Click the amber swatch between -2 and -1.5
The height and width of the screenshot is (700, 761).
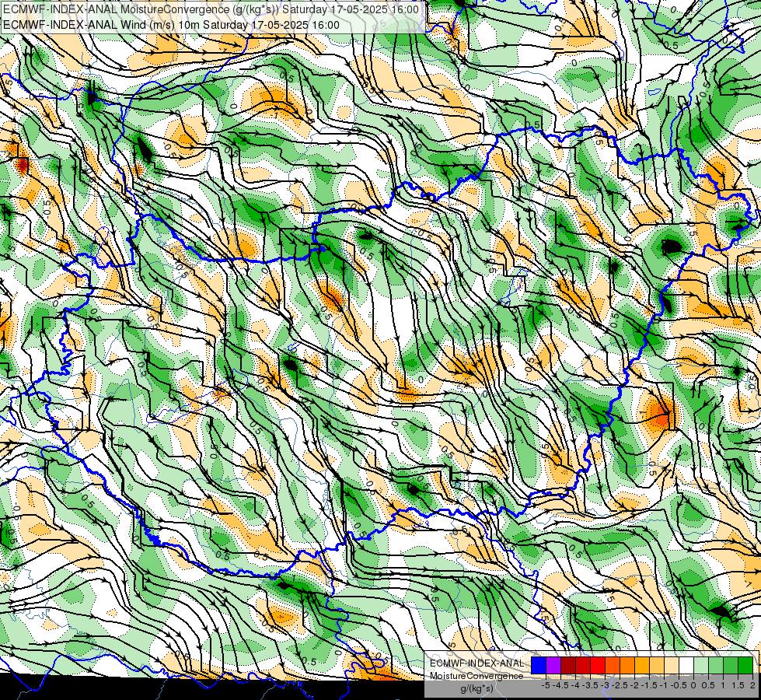click(642, 666)
